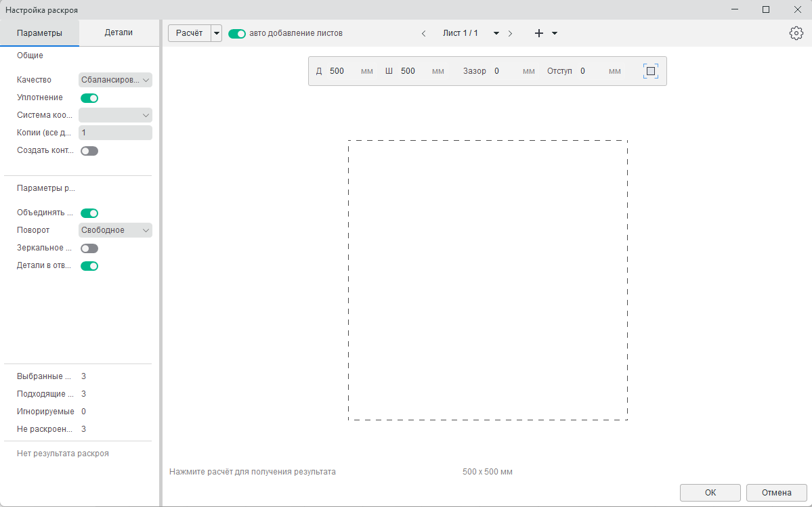Click the 'Общие' section heading
The height and width of the screenshot is (507, 812).
[x=30, y=56]
